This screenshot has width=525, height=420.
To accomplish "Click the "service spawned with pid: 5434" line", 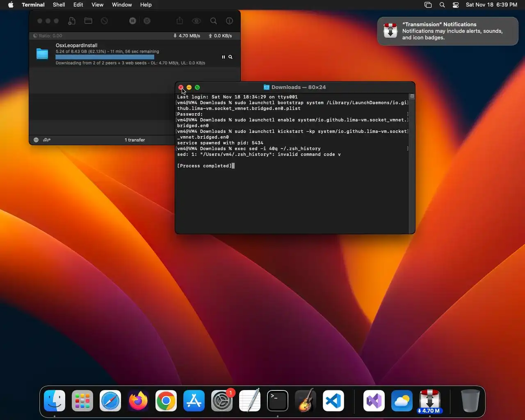I will (x=220, y=143).
